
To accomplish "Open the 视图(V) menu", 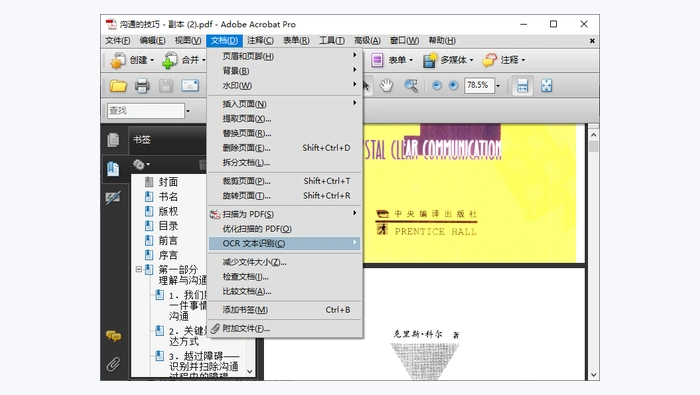I will 188,41.
